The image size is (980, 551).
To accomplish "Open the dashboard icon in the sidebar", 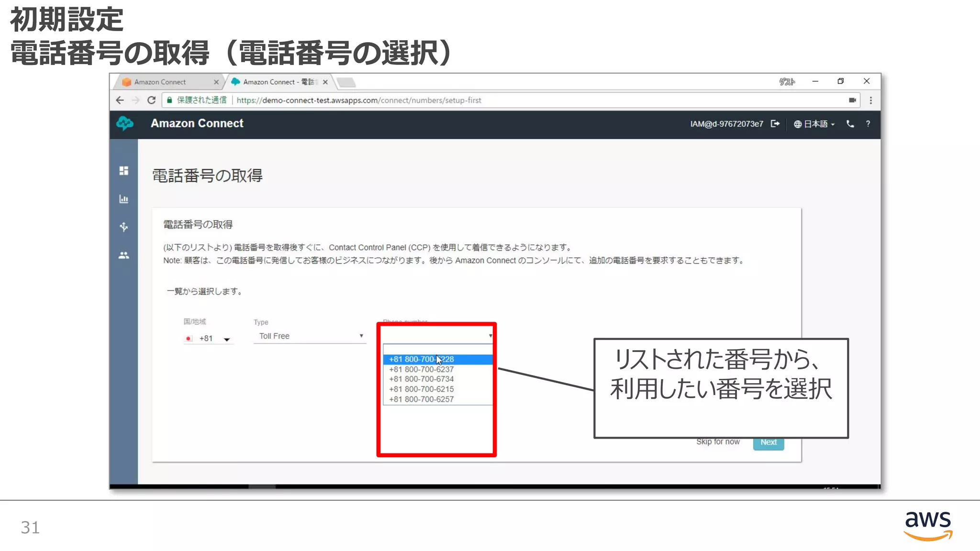I will point(123,171).
